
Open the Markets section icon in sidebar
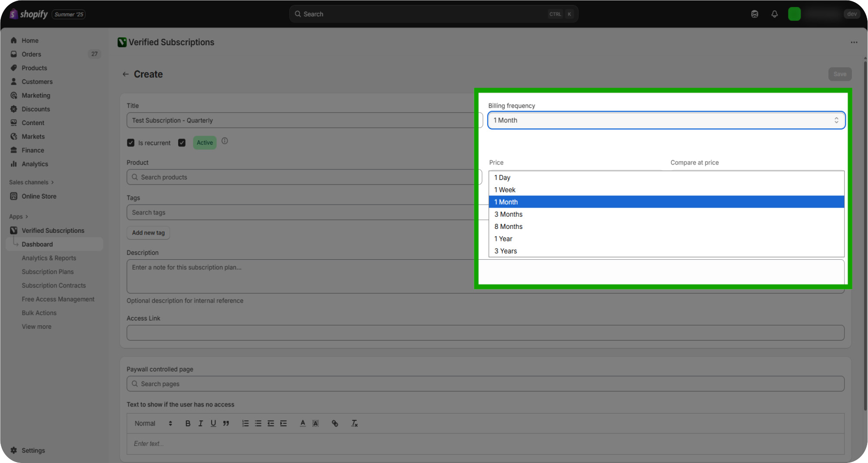pos(14,136)
